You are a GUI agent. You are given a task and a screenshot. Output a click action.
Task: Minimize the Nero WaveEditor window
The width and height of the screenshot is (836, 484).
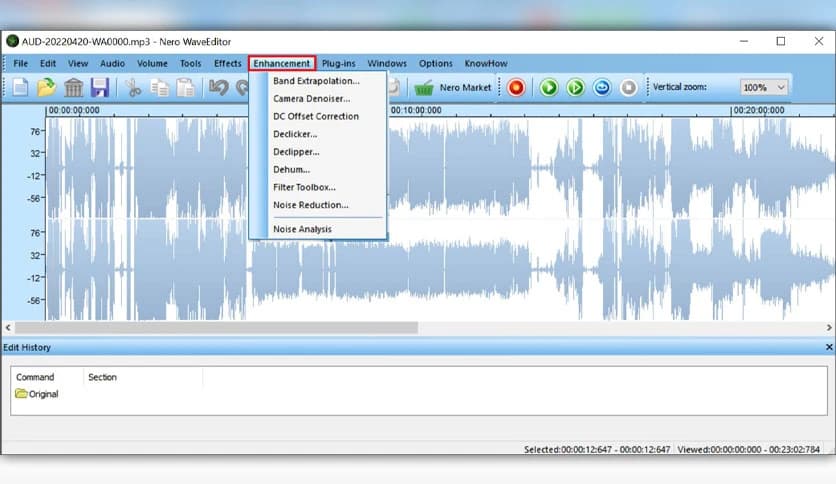744,41
